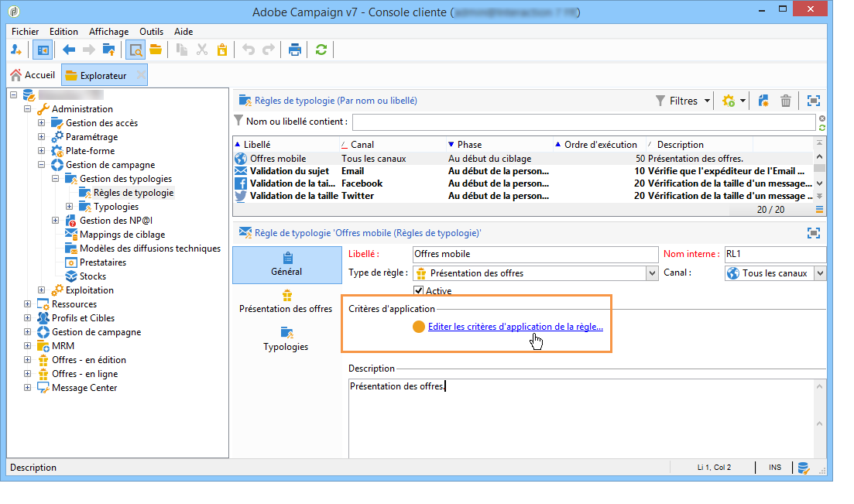Click the print icon in toolbar

[295, 50]
